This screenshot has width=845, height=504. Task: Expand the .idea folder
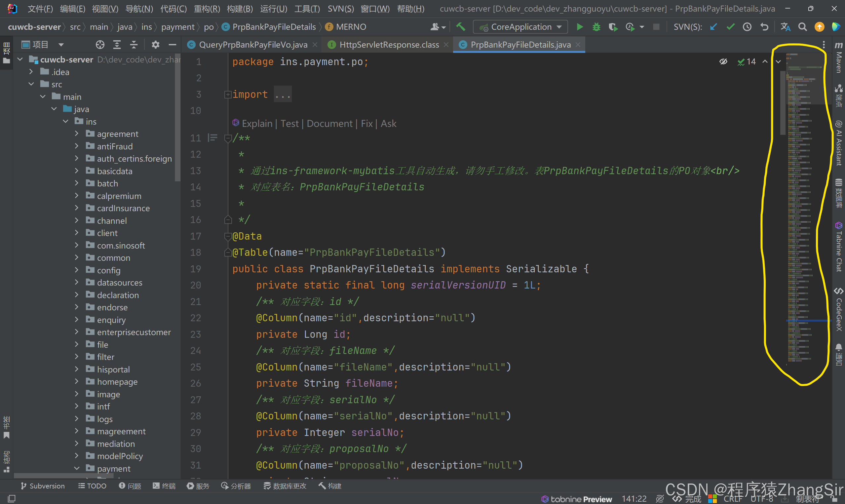[x=31, y=72]
